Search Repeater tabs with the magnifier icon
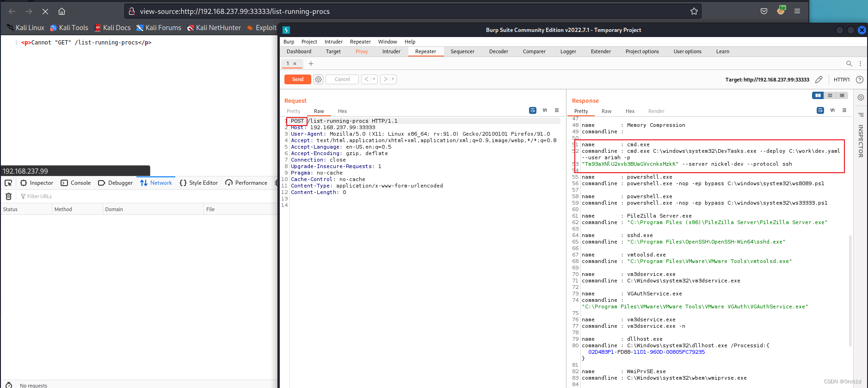The image size is (868, 388). (x=849, y=63)
